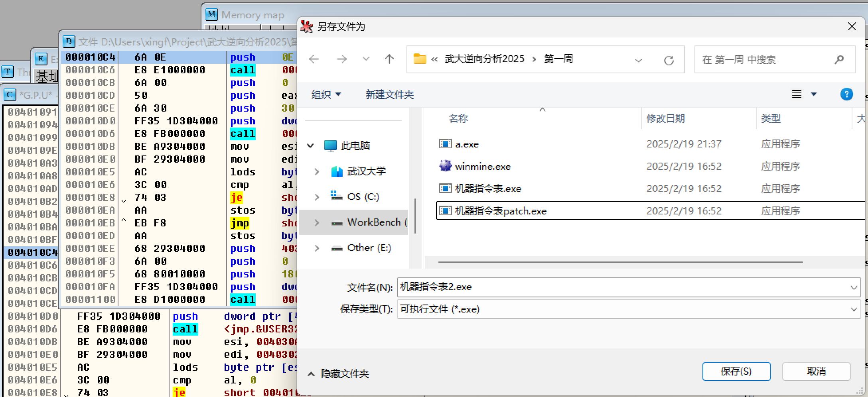The height and width of the screenshot is (397, 868).
Task: Click the search magnifier icon
Action: click(x=839, y=59)
